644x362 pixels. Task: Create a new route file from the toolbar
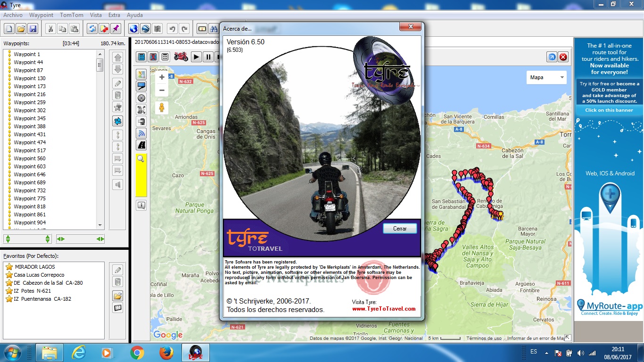pyautogui.click(x=9, y=29)
